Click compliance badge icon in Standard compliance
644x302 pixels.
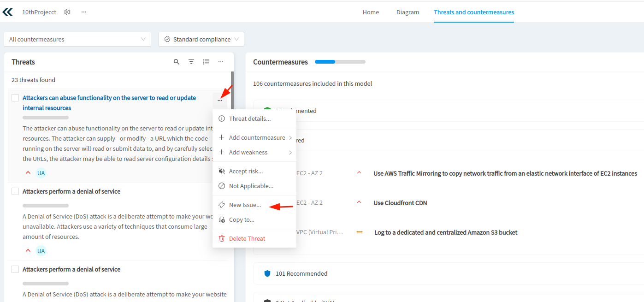coord(167,39)
